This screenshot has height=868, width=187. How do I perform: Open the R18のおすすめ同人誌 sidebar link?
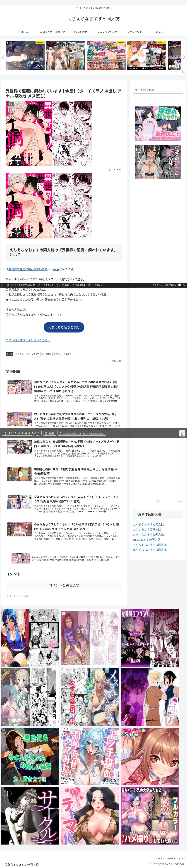(x=146, y=539)
